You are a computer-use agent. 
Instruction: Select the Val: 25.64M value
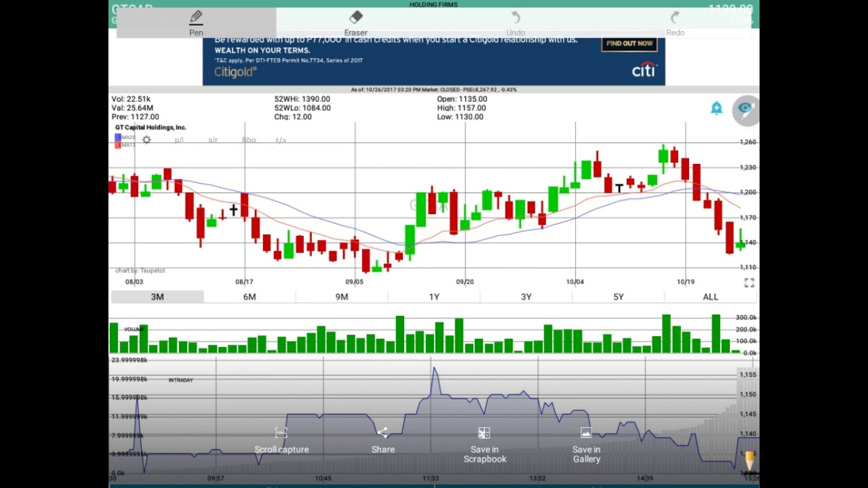pyautogui.click(x=132, y=108)
